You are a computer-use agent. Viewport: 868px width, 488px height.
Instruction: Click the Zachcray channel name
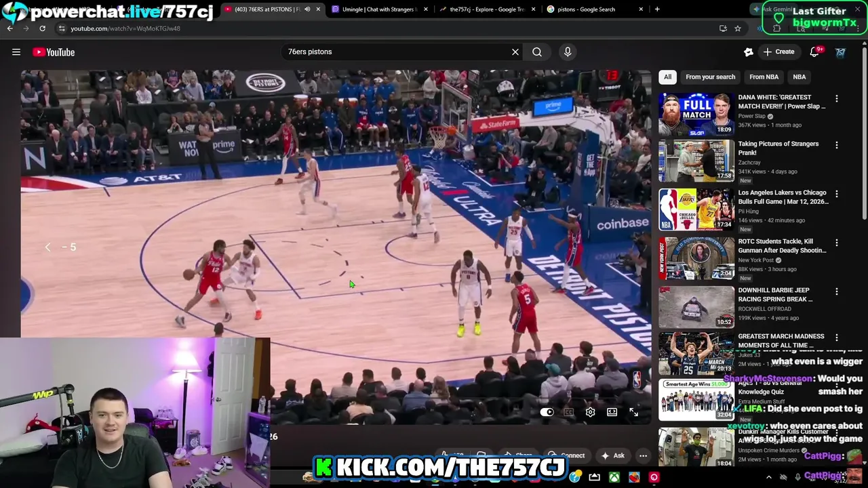(x=749, y=163)
